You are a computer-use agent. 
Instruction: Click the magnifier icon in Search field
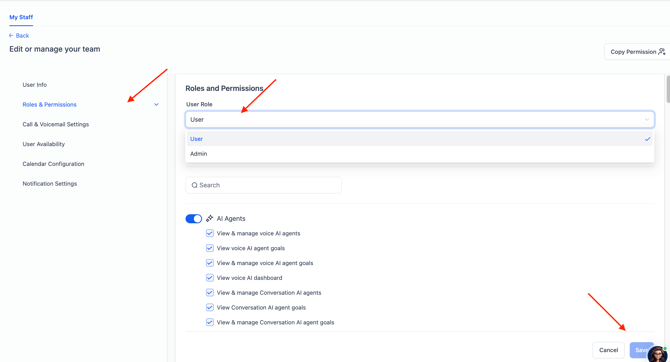[x=194, y=185]
